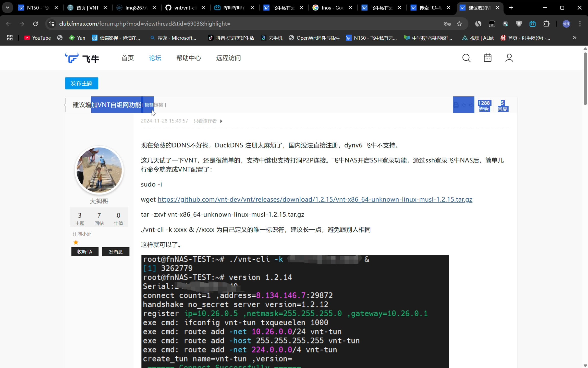Image resolution: width=588 pixels, height=368 pixels.
Task: Open the YouTube bookmark
Action: tap(38, 38)
